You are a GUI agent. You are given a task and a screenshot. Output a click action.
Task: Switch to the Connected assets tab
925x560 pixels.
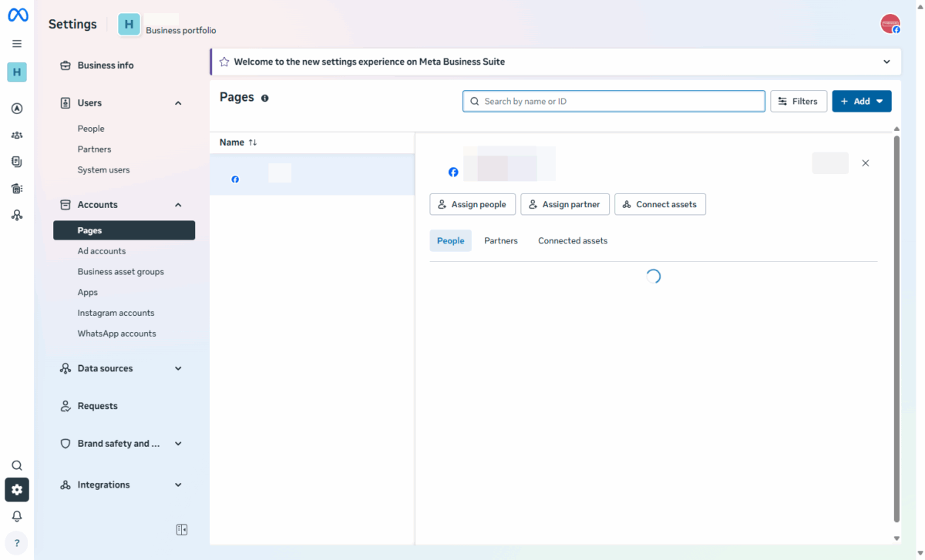click(572, 241)
